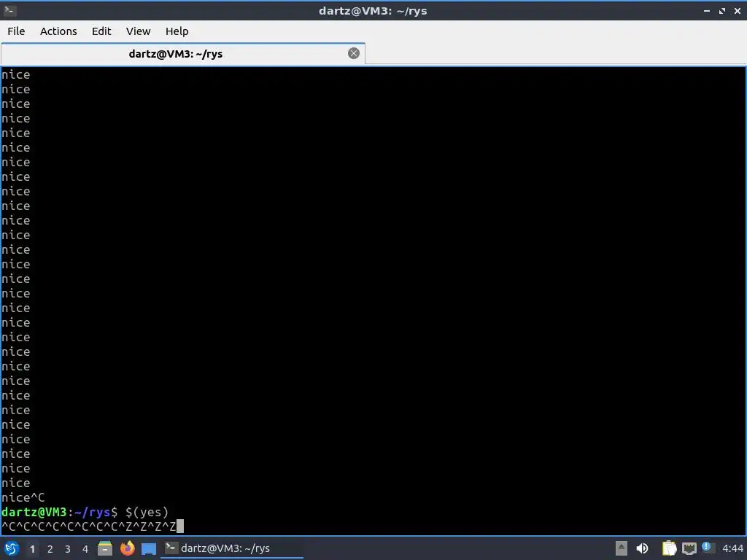This screenshot has width=747, height=560.
Task: Open the Lubuntu application menu
Action: pos(12,548)
